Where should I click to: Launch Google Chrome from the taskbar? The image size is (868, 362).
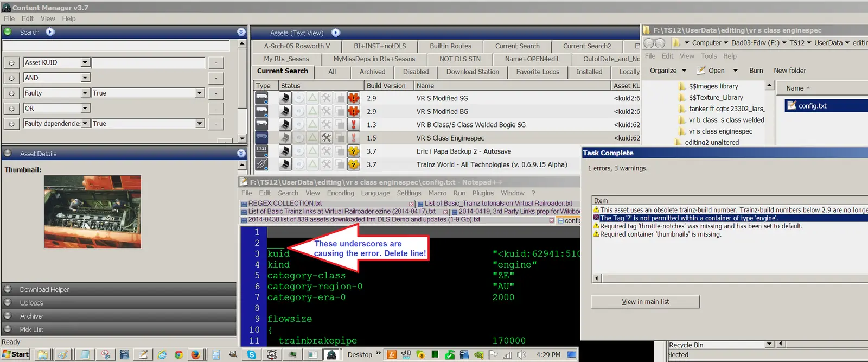178,355
